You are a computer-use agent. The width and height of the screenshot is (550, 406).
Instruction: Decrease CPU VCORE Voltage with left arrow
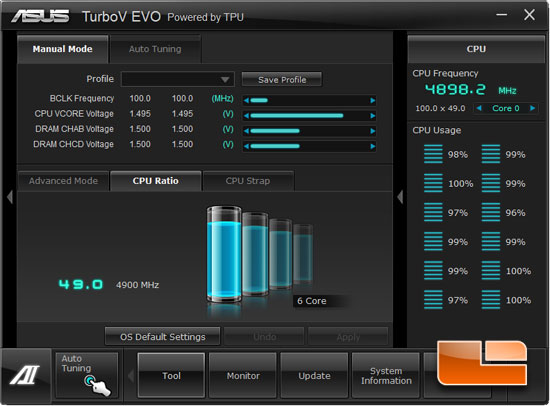click(246, 116)
